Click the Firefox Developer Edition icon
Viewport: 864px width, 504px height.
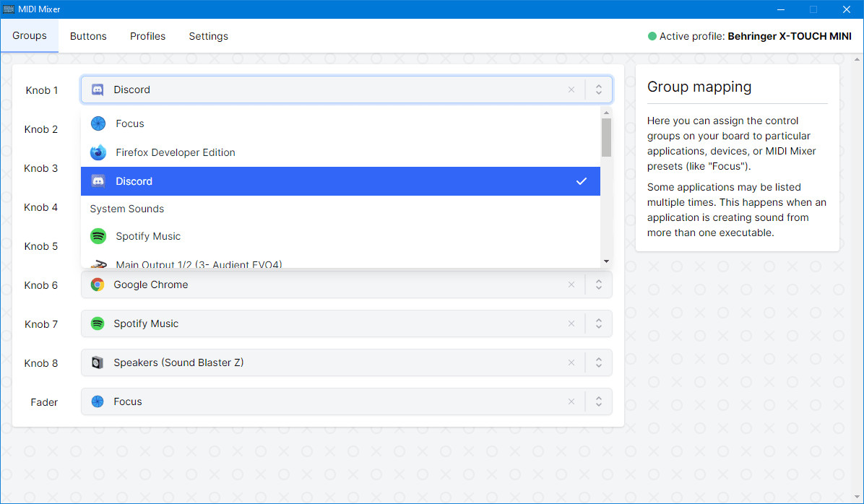click(98, 152)
